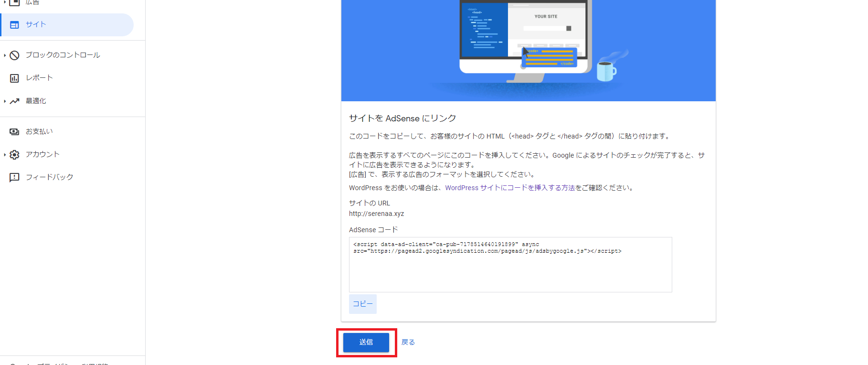This screenshot has height=365, width=868.
Task: Click the block controls circle-slash icon
Action: 14,55
